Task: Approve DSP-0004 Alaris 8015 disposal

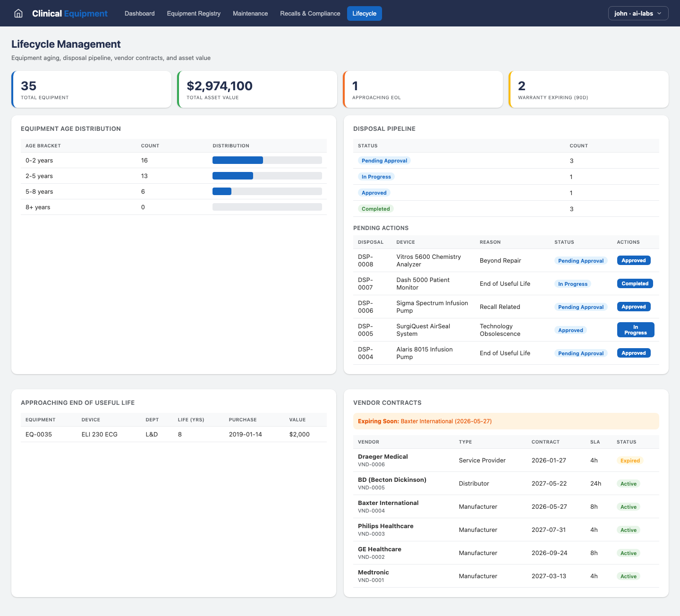Action: tap(634, 353)
